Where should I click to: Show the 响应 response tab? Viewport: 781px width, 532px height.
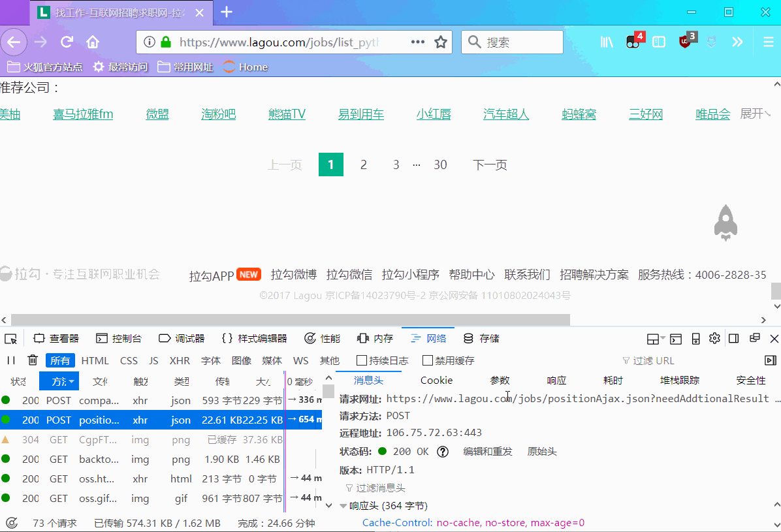point(556,381)
